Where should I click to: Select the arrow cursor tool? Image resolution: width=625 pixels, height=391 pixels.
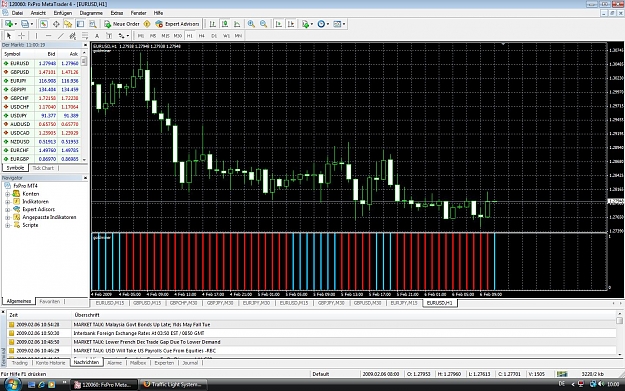pos(9,36)
